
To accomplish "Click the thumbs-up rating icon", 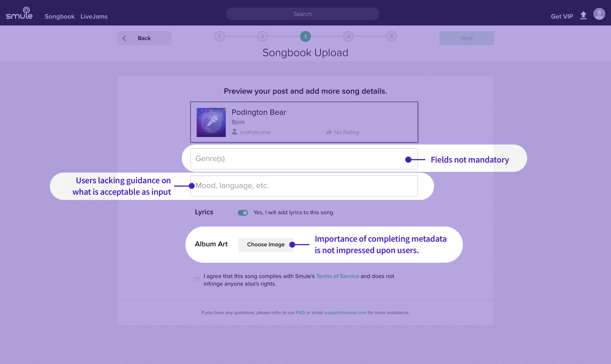I will pyautogui.click(x=329, y=132).
